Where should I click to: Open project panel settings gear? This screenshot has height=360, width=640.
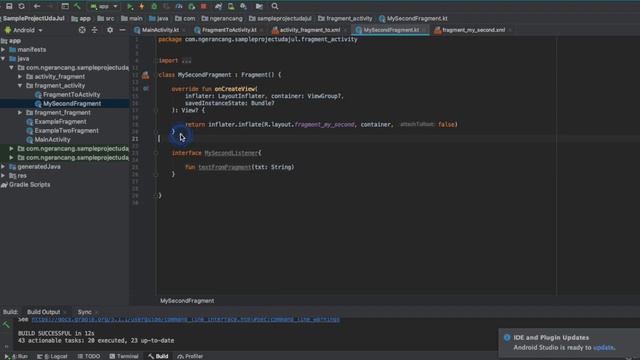(x=110, y=30)
